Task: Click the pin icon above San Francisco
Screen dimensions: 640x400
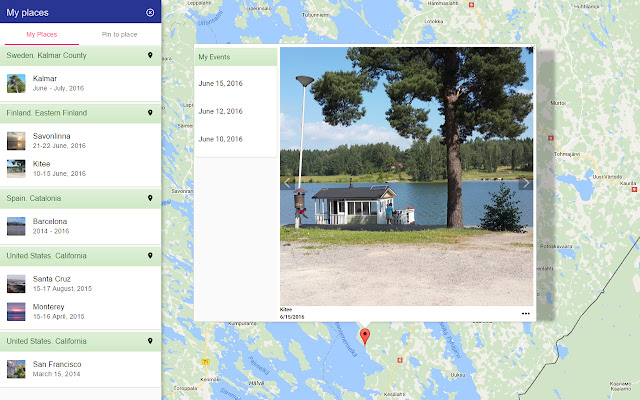Action: (150, 341)
